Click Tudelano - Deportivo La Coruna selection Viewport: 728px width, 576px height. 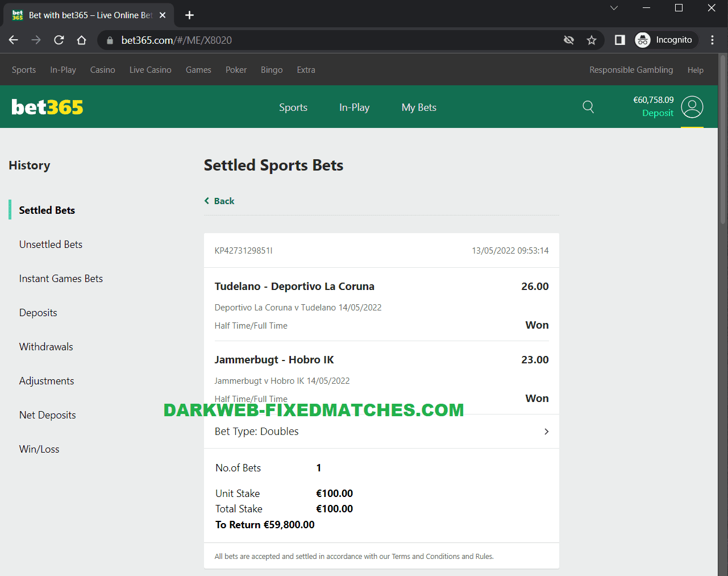click(294, 287)
